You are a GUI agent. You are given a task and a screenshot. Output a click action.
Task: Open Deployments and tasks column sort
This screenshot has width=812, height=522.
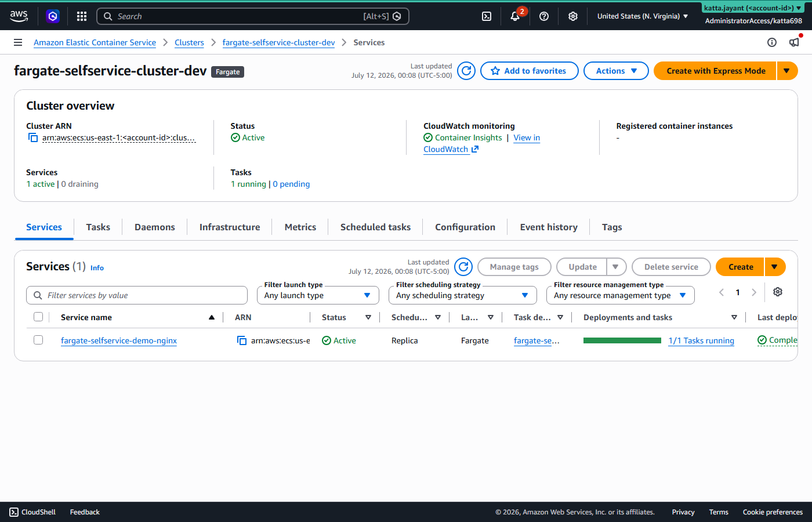734,317
